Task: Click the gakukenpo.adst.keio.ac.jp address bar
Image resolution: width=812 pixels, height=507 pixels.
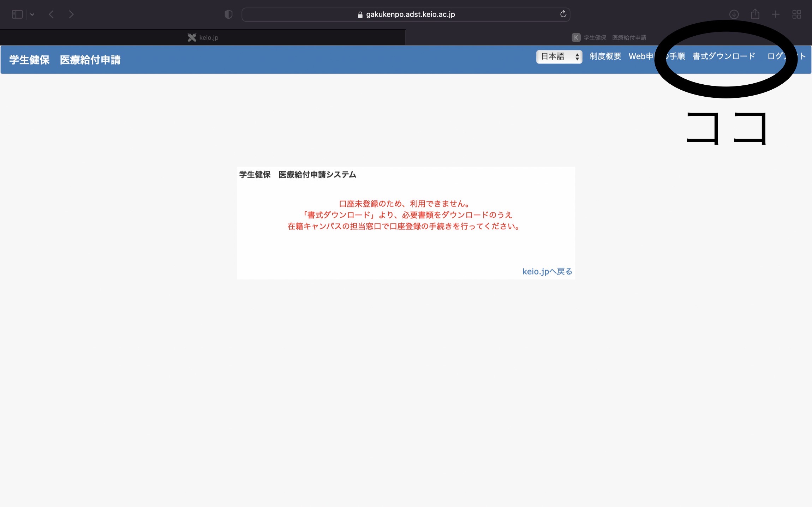Action: pos(406,14)
